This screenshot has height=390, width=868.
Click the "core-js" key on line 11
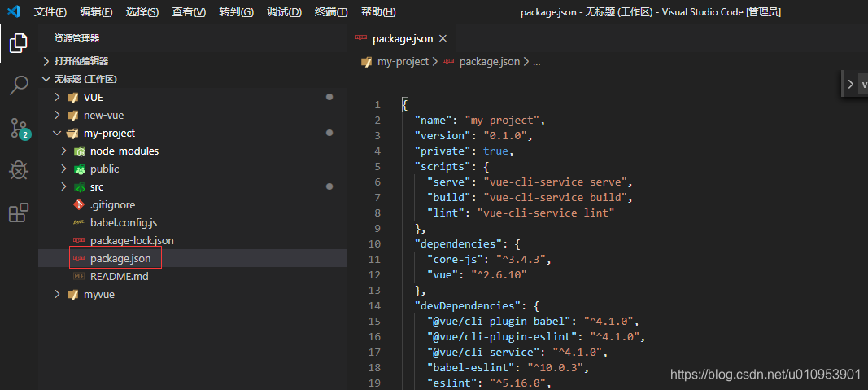(x=454, y=259)
